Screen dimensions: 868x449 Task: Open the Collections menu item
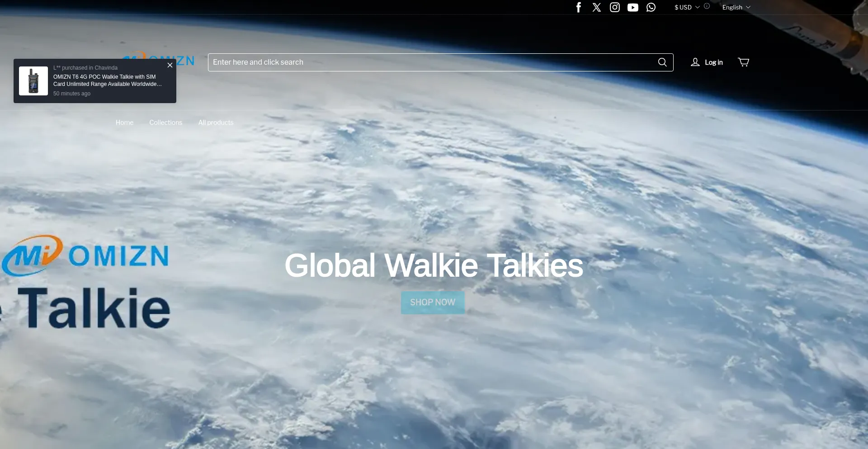coord(166,123)
